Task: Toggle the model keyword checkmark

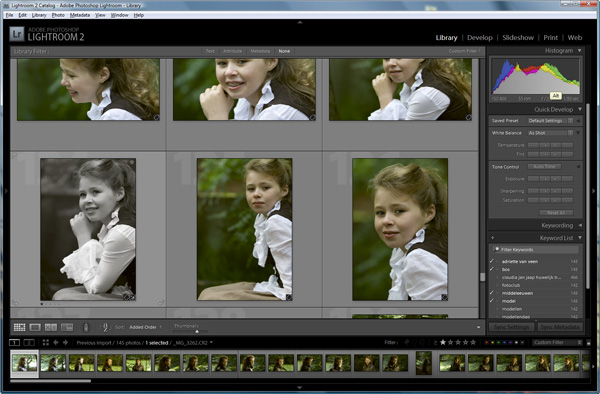Action: coord(492,301)
